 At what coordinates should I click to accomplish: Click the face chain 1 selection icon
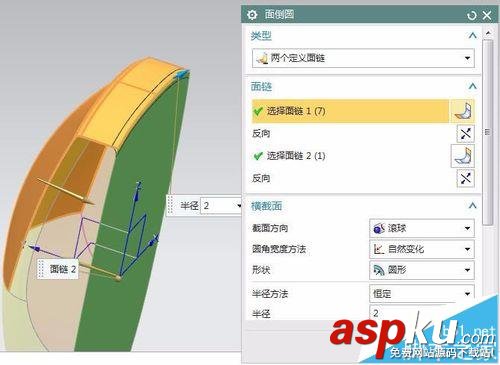click(x=463, y=111)
